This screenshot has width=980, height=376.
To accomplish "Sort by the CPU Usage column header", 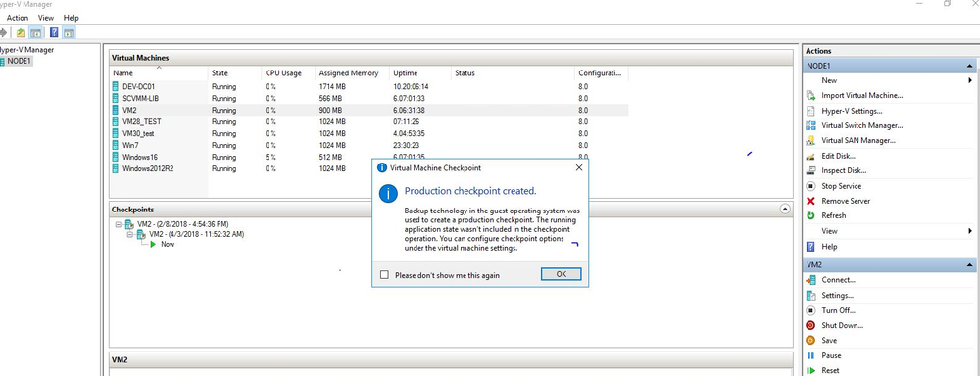I will (288, 73).
